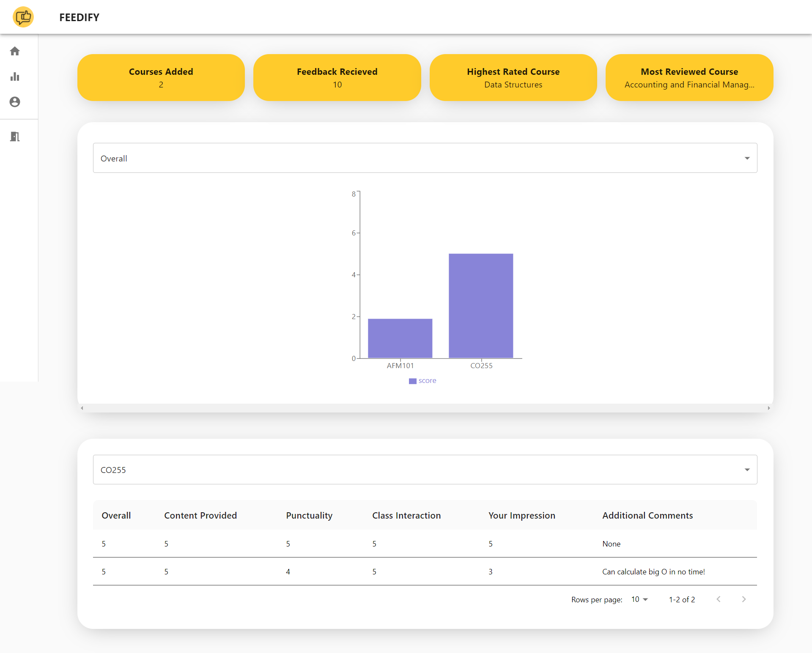The width and height of the screenshot is (812, 653).
Task: Click the chart horizontal scrollbar right arrow
Action: (768, 408)
